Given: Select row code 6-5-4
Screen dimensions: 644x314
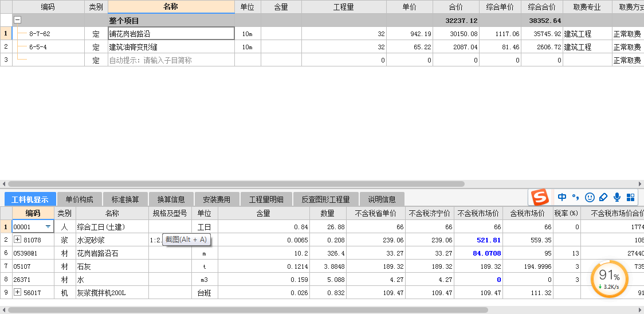Looking at the screenshot, I should pos(38,47).
